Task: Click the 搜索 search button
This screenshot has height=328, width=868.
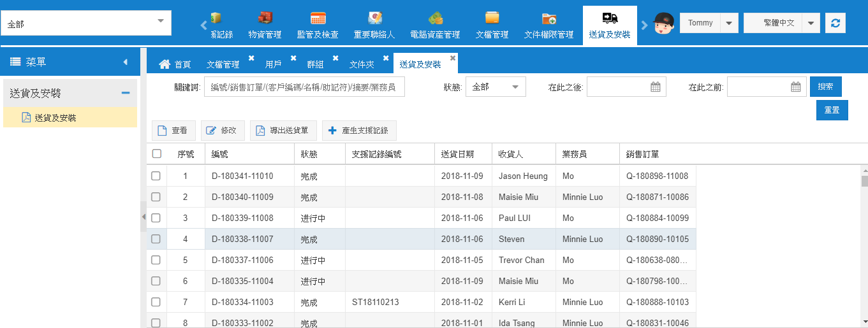Action: pyautogui.click(x=825, y=87)
